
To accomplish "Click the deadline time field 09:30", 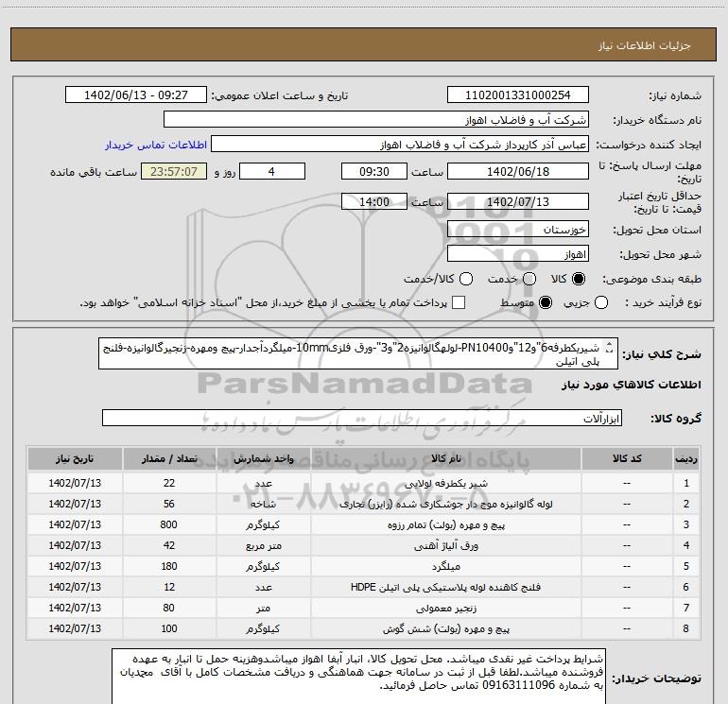I will click(374, 172).
